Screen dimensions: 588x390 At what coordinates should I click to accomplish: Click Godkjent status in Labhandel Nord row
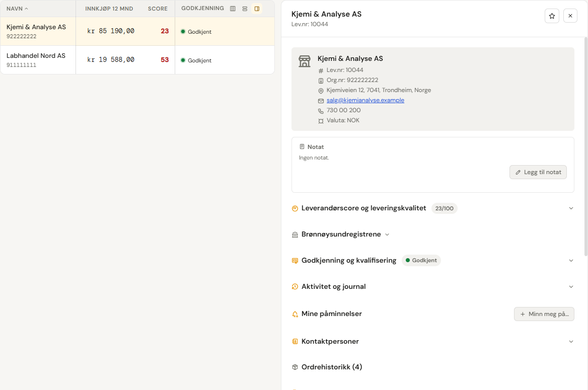click(x=196, y=60)
